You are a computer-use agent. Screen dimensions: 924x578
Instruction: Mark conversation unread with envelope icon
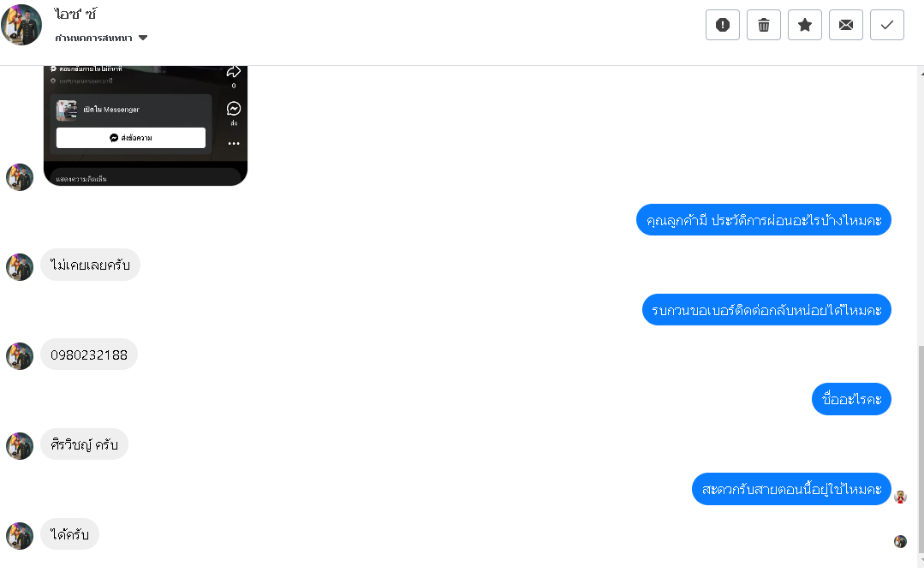845,25
